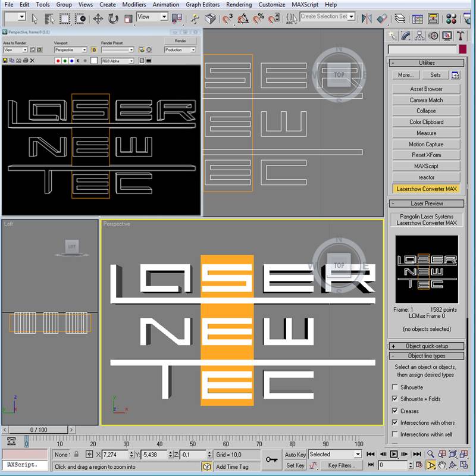476x476 pixels.
Task: Click the Mirror tool icon
Action: 367,19
